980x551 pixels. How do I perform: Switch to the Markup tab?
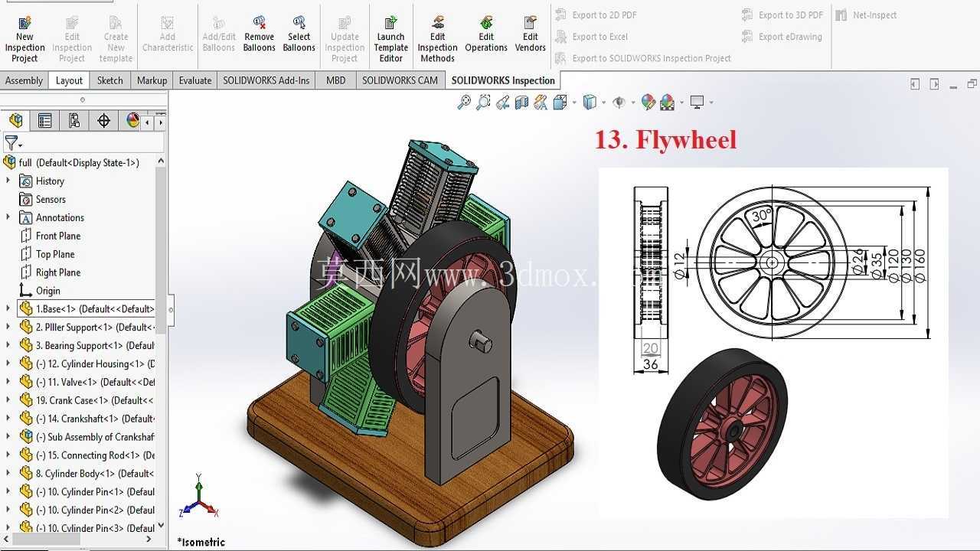click(x=152, y=80)
